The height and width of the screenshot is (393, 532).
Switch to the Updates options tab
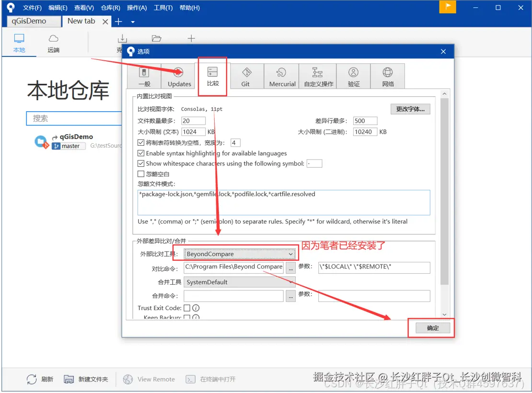pyautogui.click(x=179, y=76)
